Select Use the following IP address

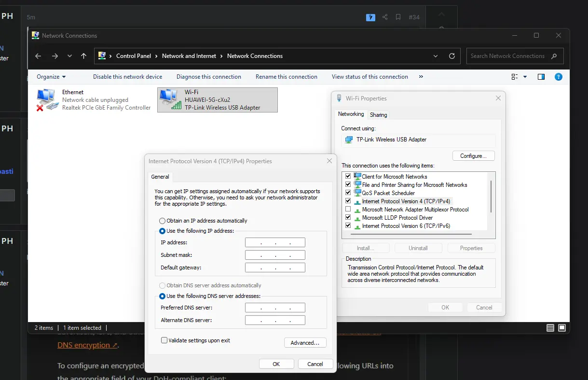(163, 231)
